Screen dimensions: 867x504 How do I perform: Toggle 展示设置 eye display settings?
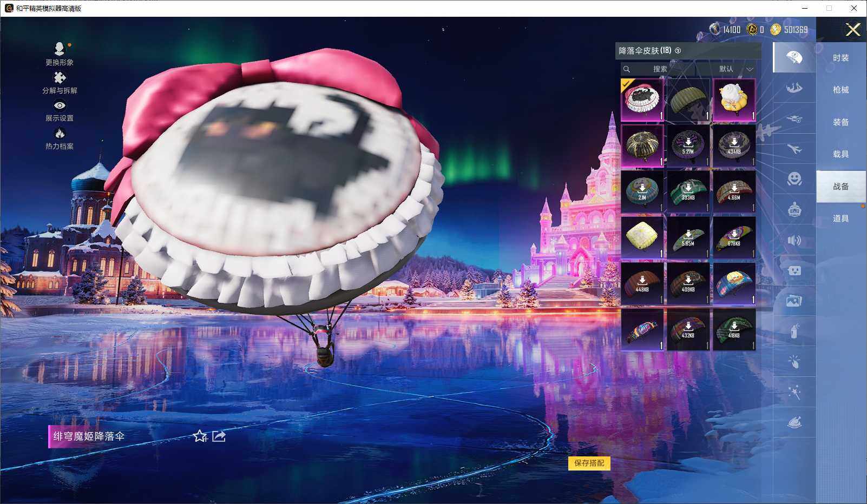click(x=60, y=105)
